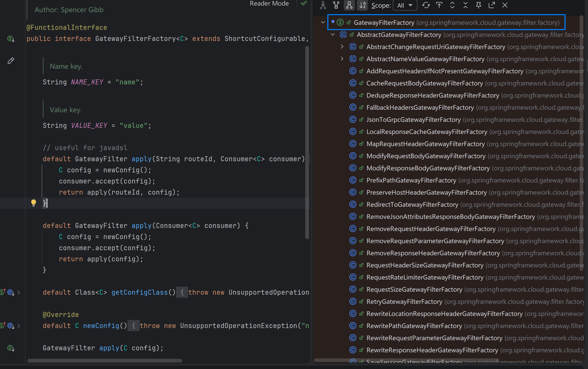Refresh the hierarchy tree
The width and height of the screenshot is (588, 369).
pyautogui.click(x=426, y=5)
